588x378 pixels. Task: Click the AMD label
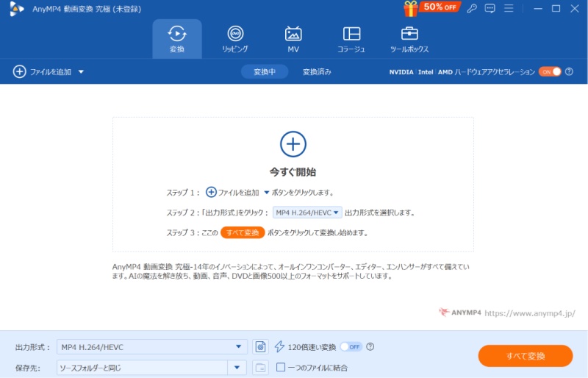coord(445,72)
